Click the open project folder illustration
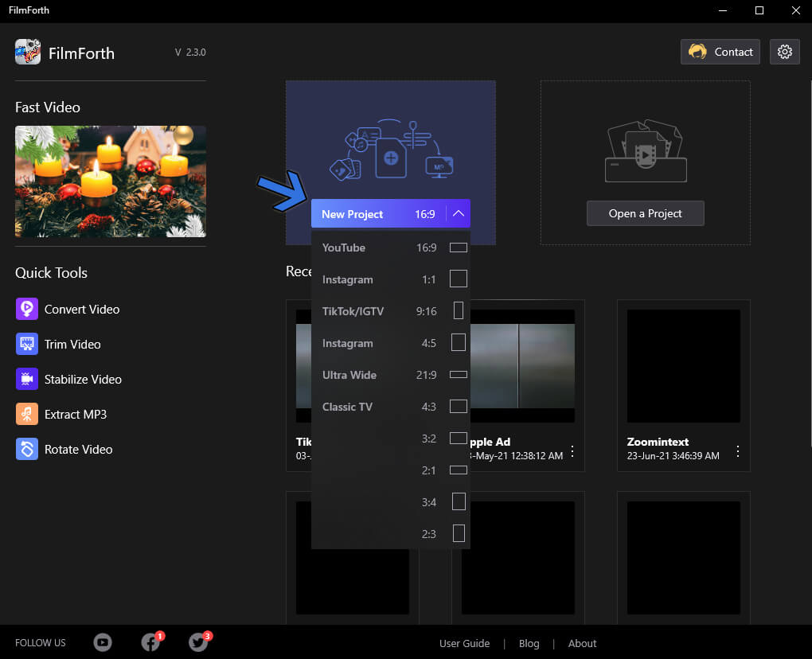Viewport: 812px width, 659px height. point(646,151)
